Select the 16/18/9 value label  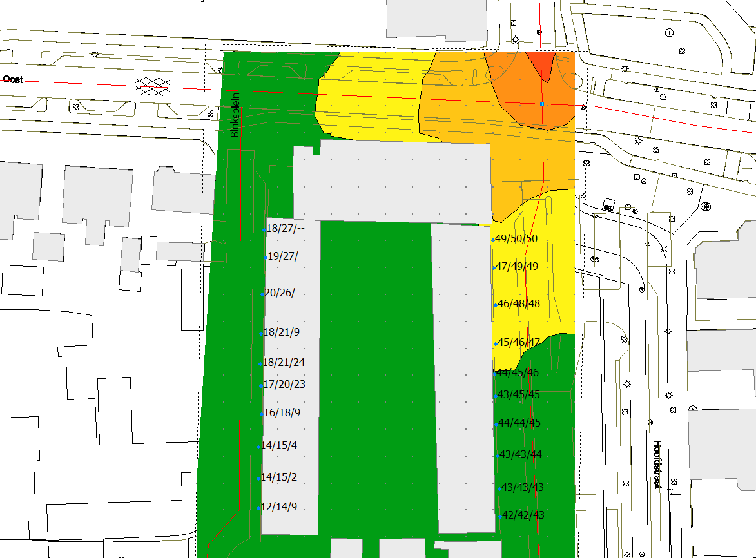282,412
